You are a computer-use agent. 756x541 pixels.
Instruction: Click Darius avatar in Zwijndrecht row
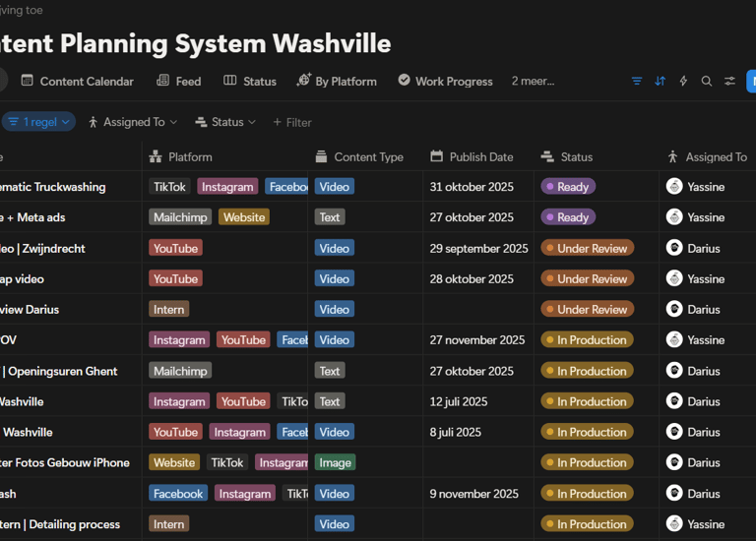pyautogui.click(x=674, y=248)
